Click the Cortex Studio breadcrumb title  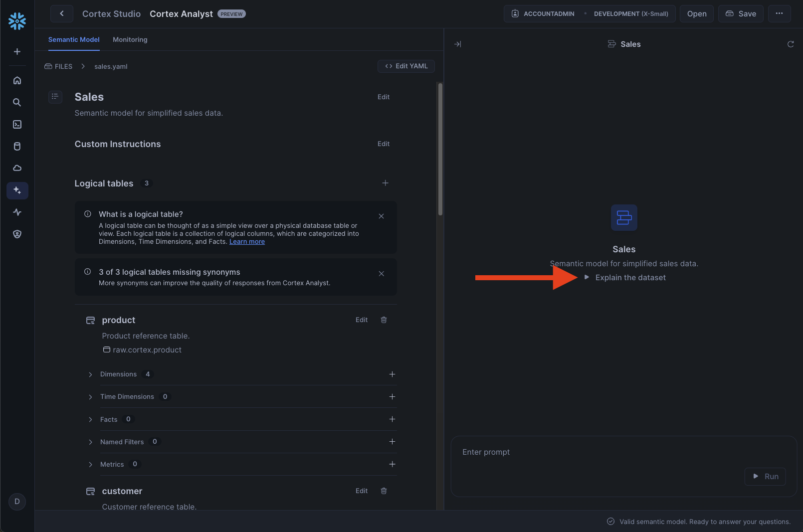coord(111,14)
